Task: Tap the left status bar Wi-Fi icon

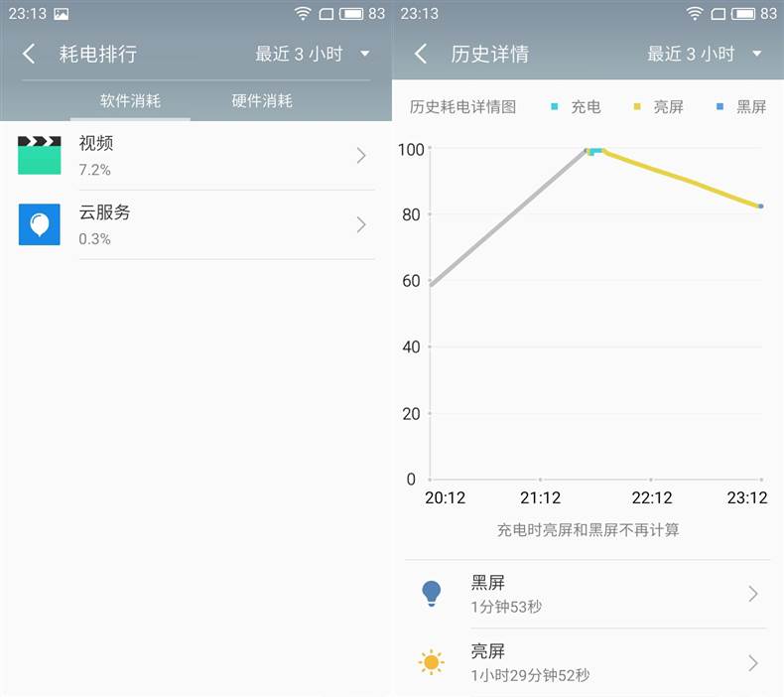Action: 303,14
